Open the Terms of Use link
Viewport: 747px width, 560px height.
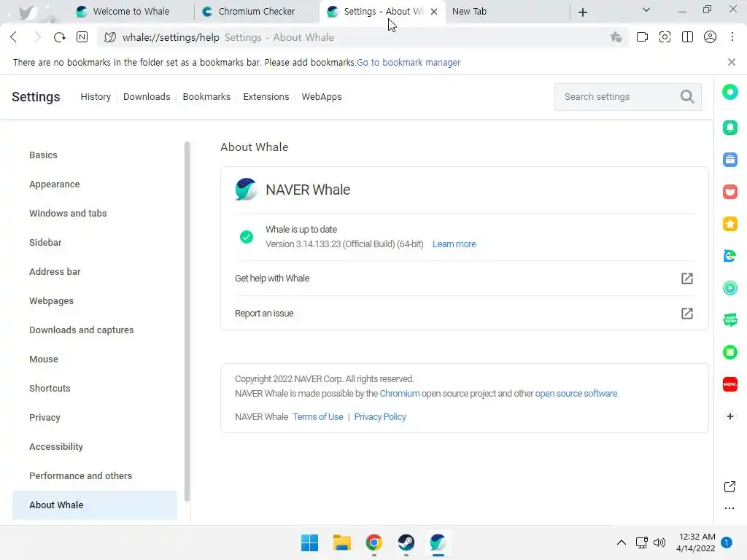point(318,416)
